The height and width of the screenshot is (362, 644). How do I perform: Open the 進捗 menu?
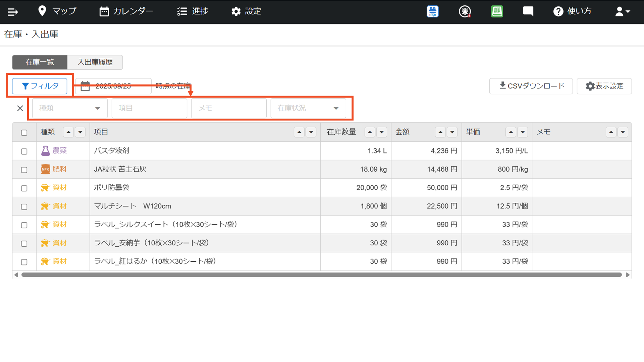[193, 11]
